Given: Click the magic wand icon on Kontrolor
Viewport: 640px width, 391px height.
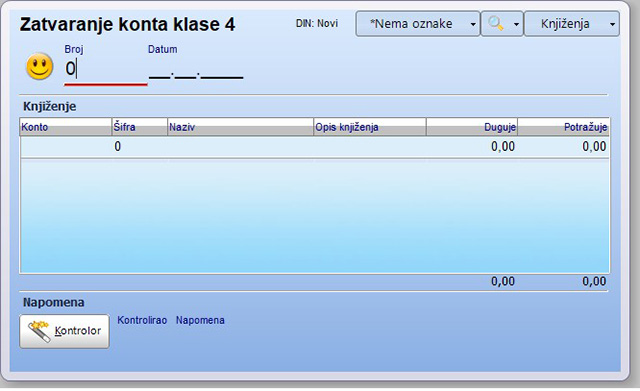Looking at the screenshot, I should pos(39,331).
